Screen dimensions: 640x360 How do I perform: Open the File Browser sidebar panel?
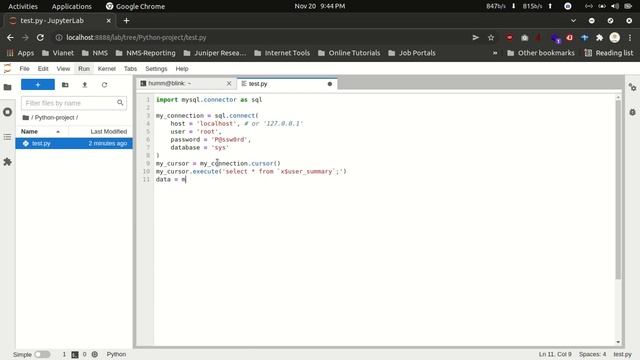tap(7, 87)
